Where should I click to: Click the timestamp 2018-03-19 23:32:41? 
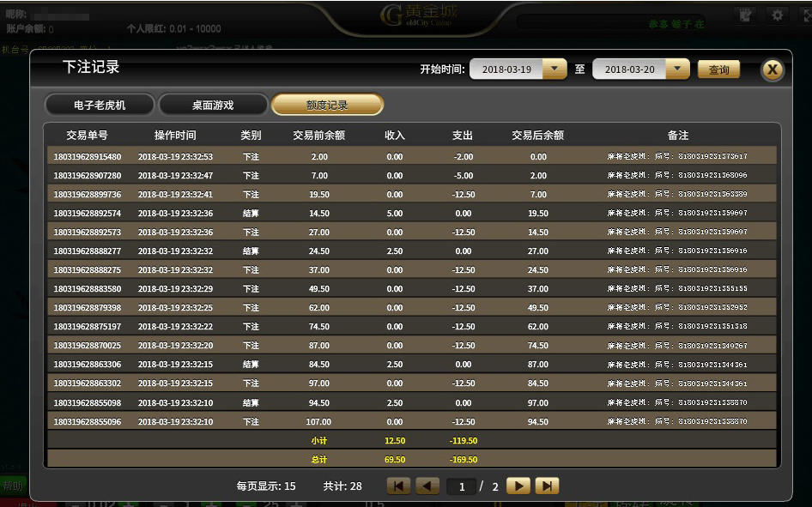175,195
